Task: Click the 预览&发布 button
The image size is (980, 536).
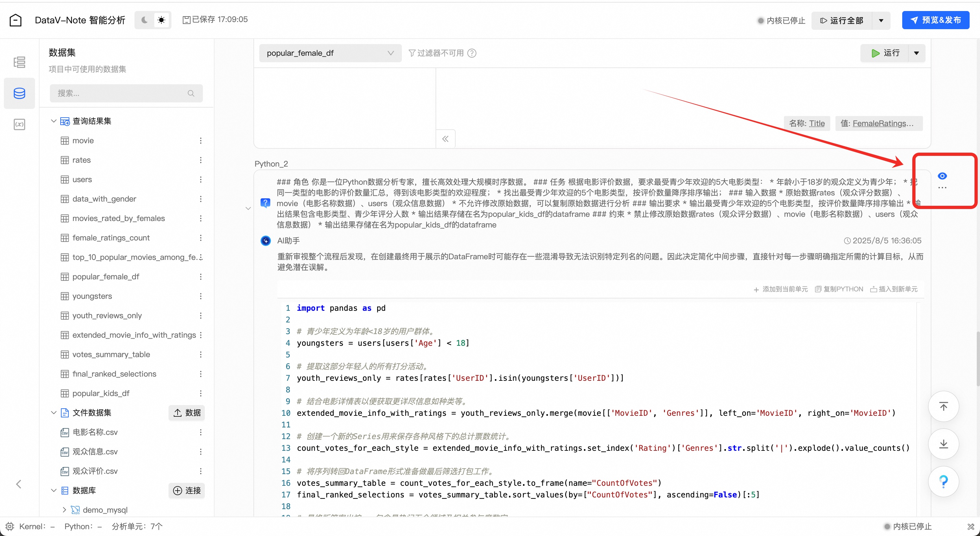Action: tap(936, 20)
